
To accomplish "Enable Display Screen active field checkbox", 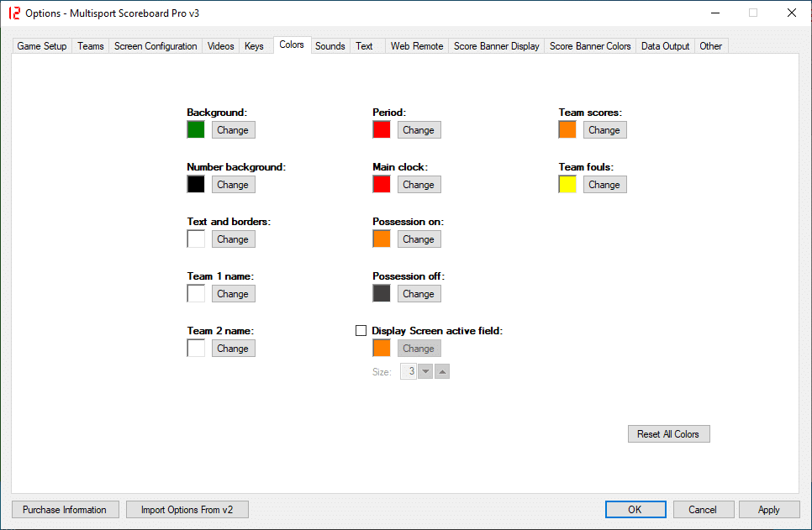I will [x=361, y=331].
